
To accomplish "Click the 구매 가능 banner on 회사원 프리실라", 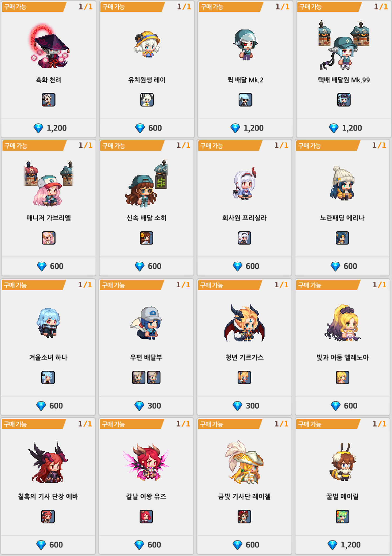I will pyautogui.click(x=230, y=146).
